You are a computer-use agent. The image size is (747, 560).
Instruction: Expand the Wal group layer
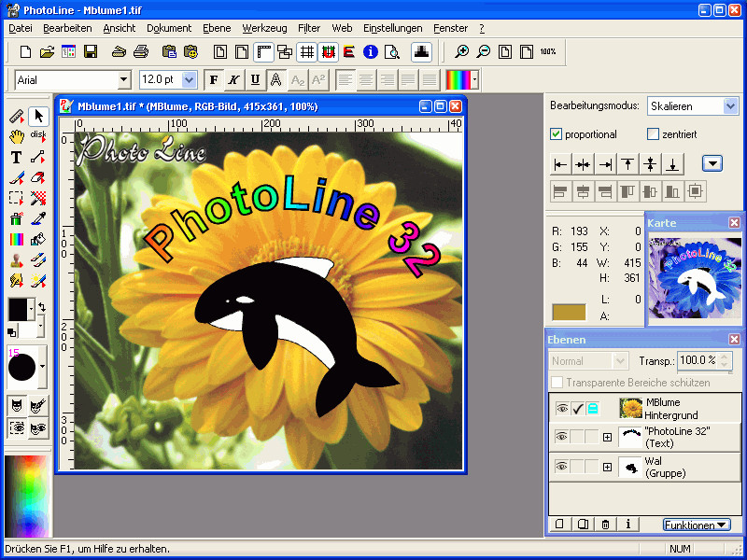pyautogui.click(x=608, y=468)
